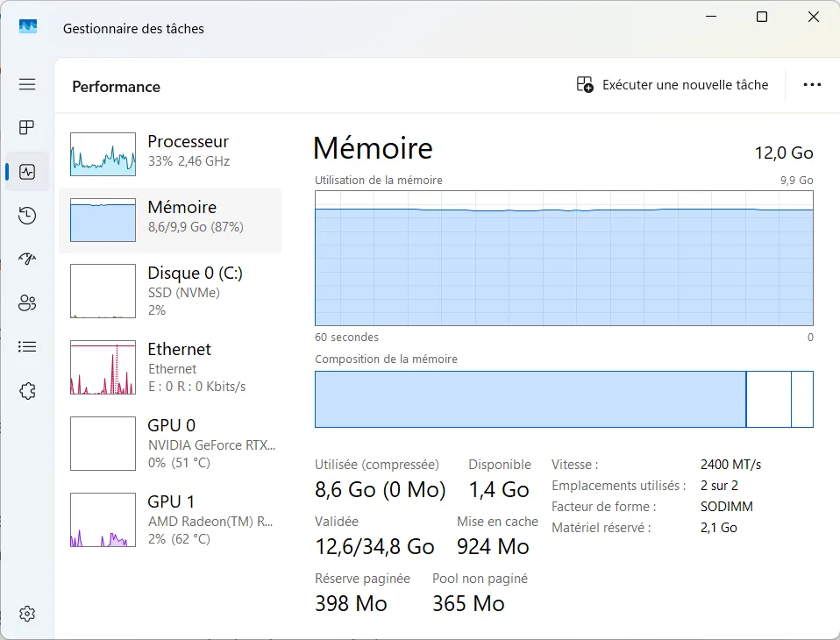Click the Mémoire mini graph thumbnail

click(103, 220)
